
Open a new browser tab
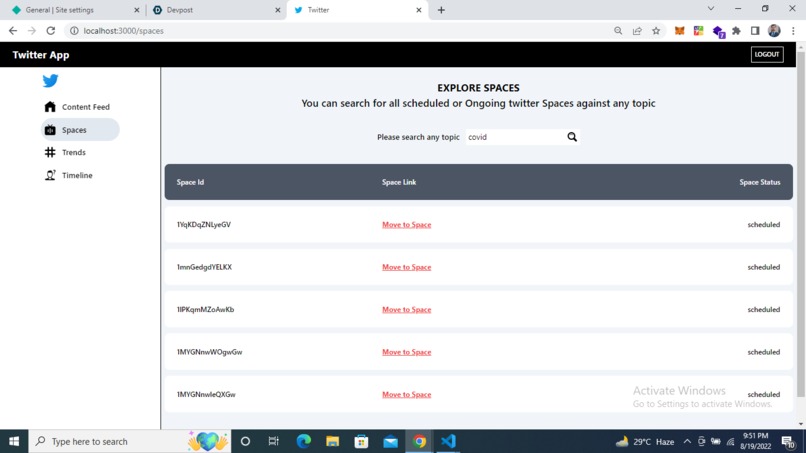coord(441,10)
